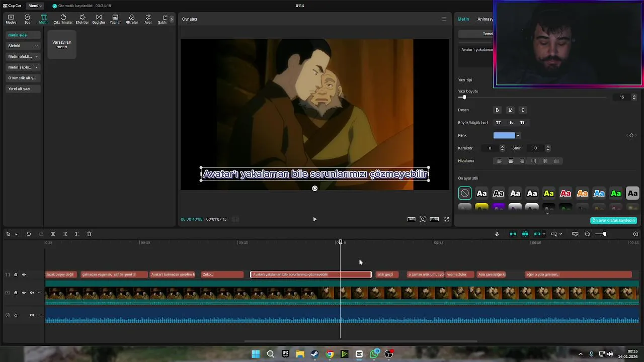
Task: Select the 'artık geçti' subtitle clip
Action: (387, 275)
